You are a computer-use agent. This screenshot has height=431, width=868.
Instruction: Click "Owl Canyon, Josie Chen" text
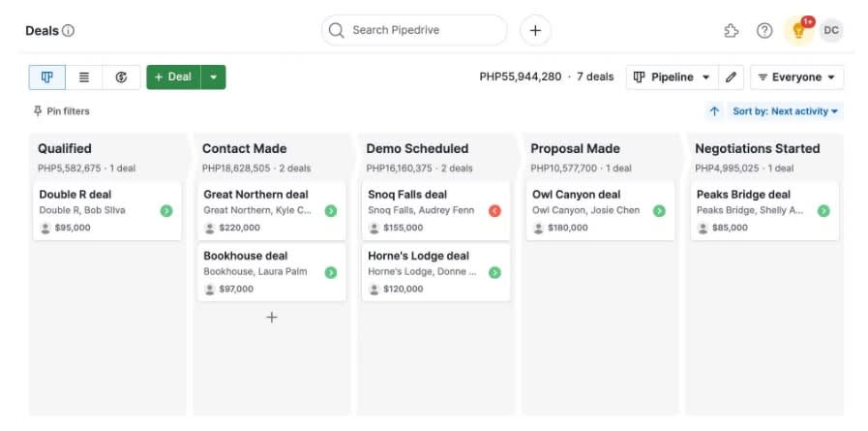coord(585,210)
